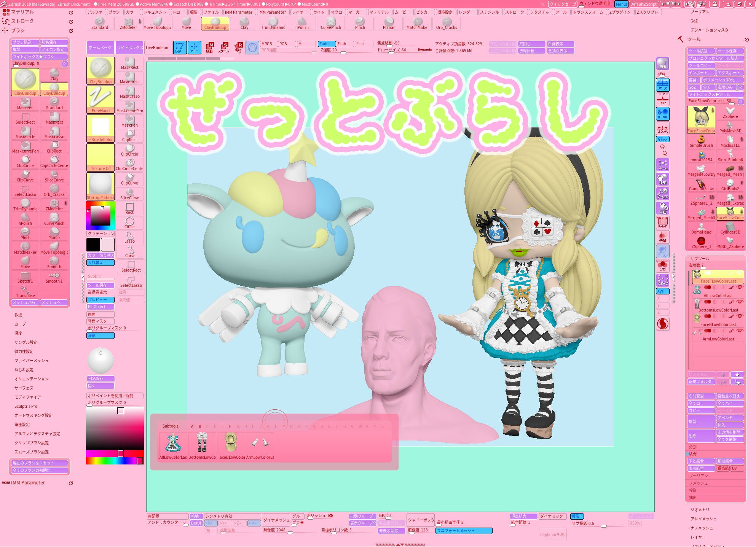The image size is (756, 547).
Task: Collapse the サブツール section header
Action: pyautogui.click(x=700, y=259)
